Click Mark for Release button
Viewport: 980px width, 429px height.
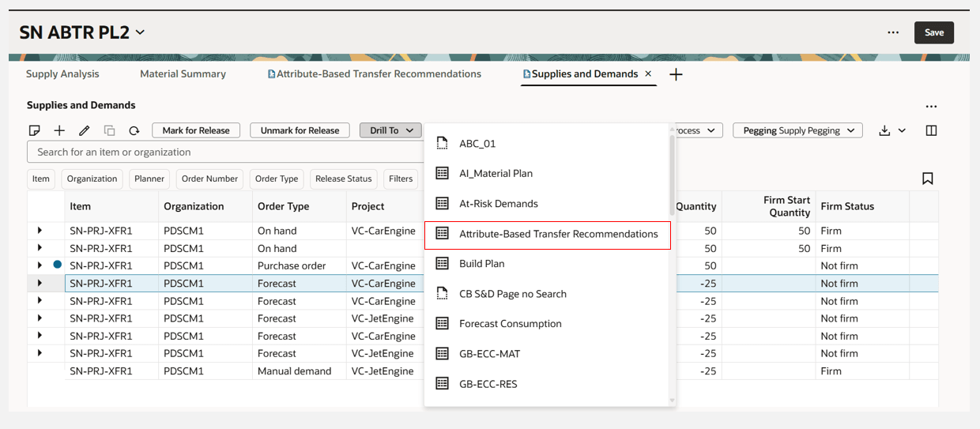(196, 130)
